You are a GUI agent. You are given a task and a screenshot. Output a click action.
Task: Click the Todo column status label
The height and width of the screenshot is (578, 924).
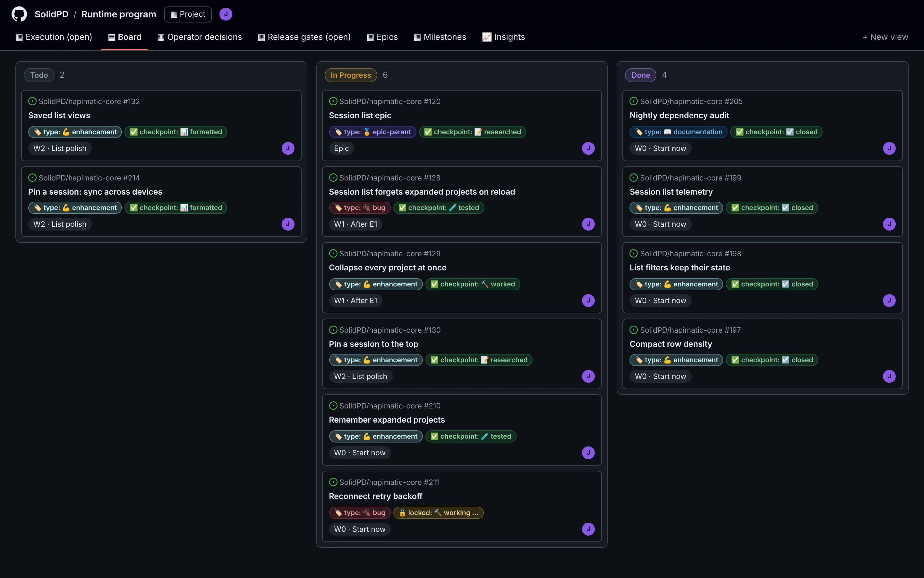(x=39, y=75)
